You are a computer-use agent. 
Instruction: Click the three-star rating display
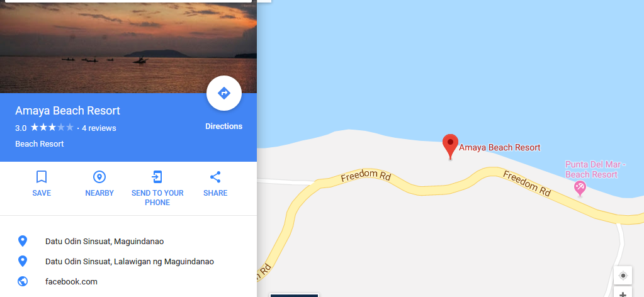click(52, 127)
